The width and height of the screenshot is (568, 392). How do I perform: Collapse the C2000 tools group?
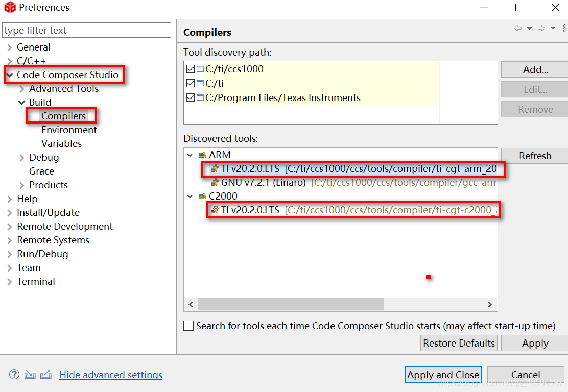[190, 196]
